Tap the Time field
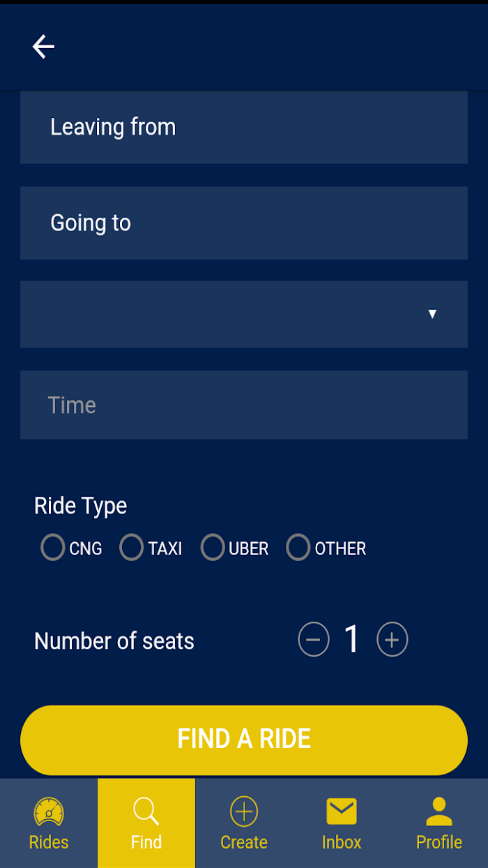The height and width of the screenshot is (868, 488). (x=244, y=405)
